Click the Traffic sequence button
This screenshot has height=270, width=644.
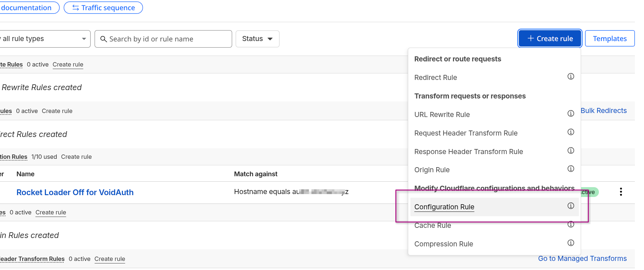[x=103, y=8]
